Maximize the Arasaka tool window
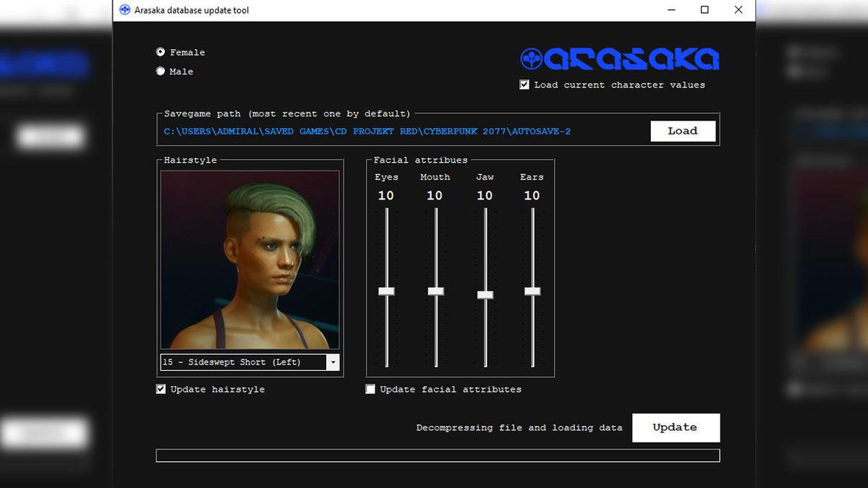The height and width of the screenshot is (488, 868). (x=705, y=10)
